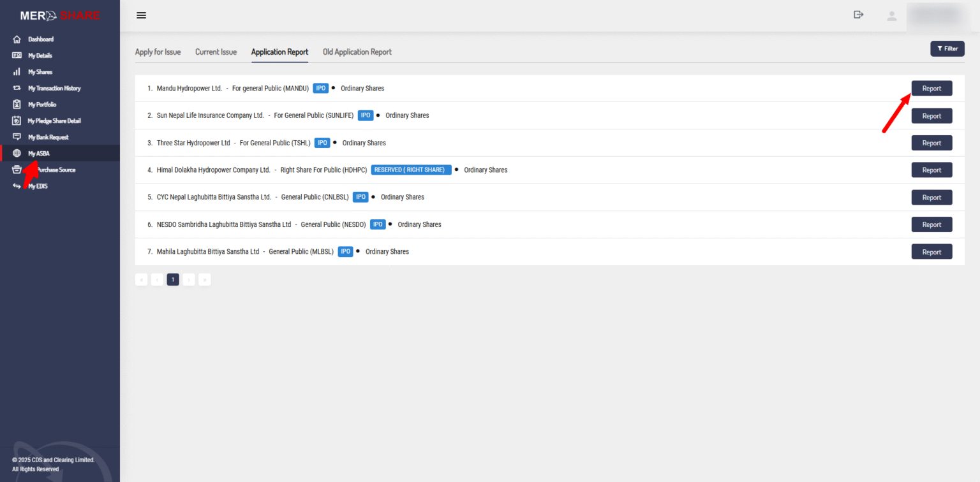Open the user profile avatar icon

click(x=892, y=16)
